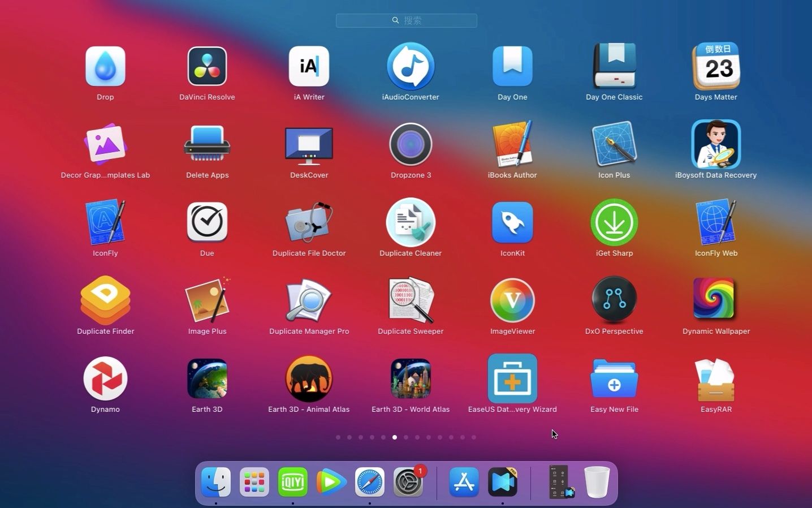Image resolution: width=812 pixels, height=508 pixels.
Task: Launch EaseUS Data Recovery Wizard
Action: tap(512, 378)
